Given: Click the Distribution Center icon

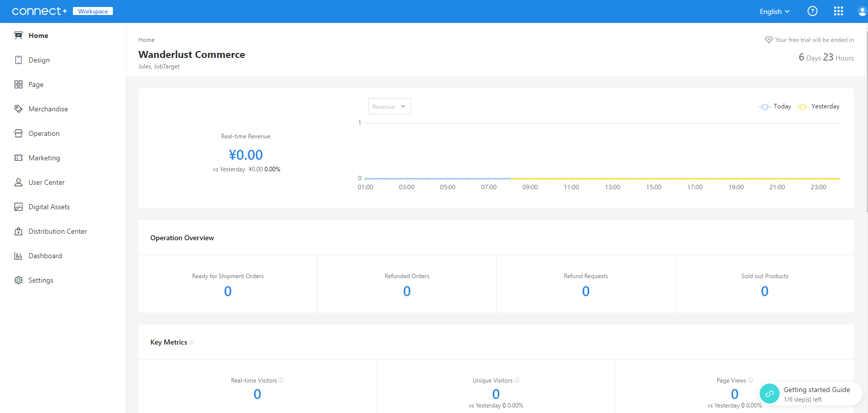Looking at the screenshot, I should pyautogui.click(x=18, y=231).
